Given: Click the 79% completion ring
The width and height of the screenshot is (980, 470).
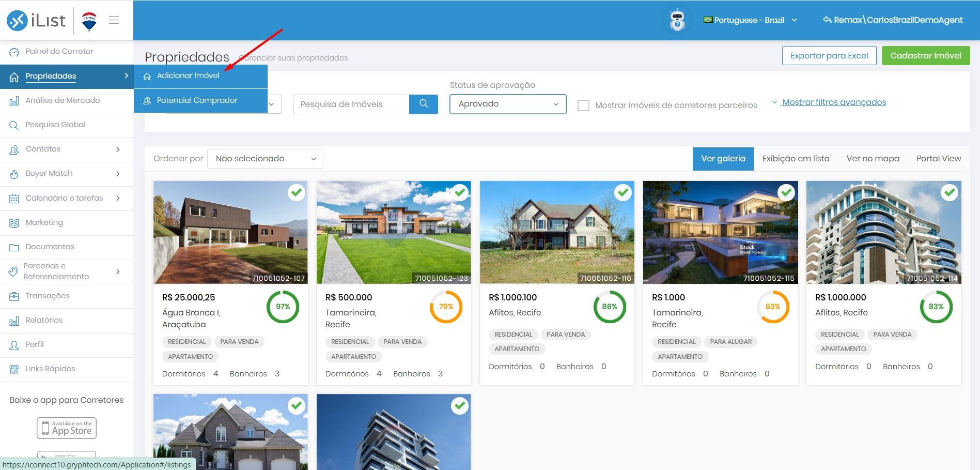Looking at the screenshot, I should coord(446,307).
